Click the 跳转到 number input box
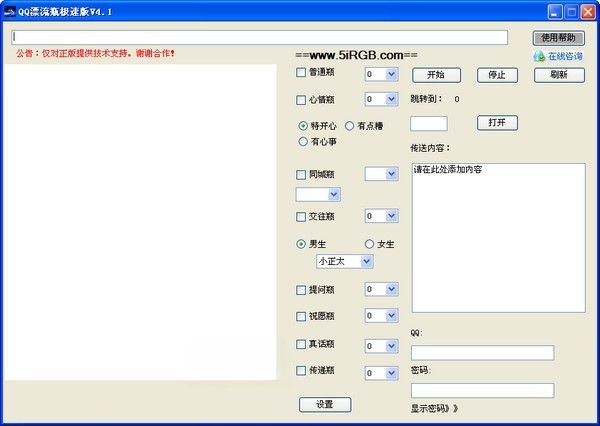The image size is (600, 426). pyautogui.click(x=429, y=124)
